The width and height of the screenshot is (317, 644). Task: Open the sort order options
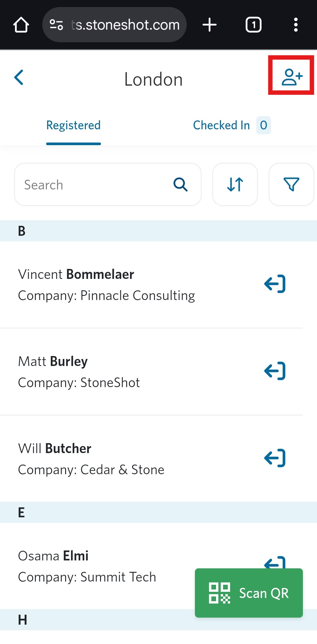coord(235,184)
